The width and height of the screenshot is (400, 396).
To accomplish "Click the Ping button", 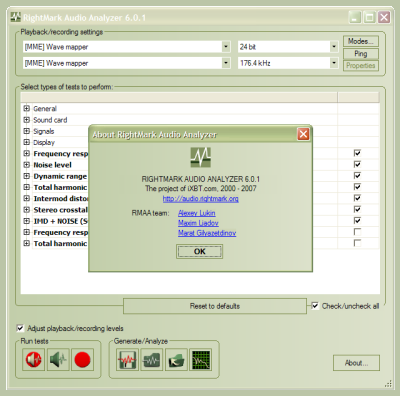I will click(361, 54).
